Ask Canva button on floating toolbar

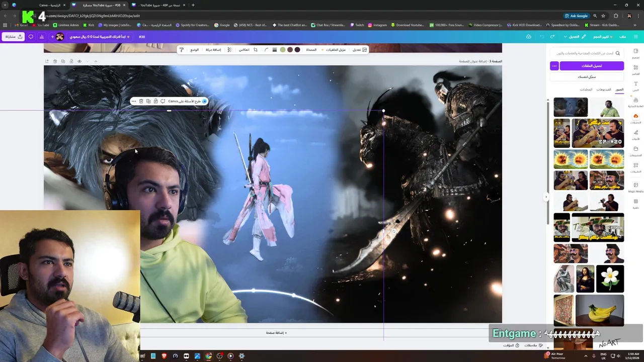tap(187, 101)
